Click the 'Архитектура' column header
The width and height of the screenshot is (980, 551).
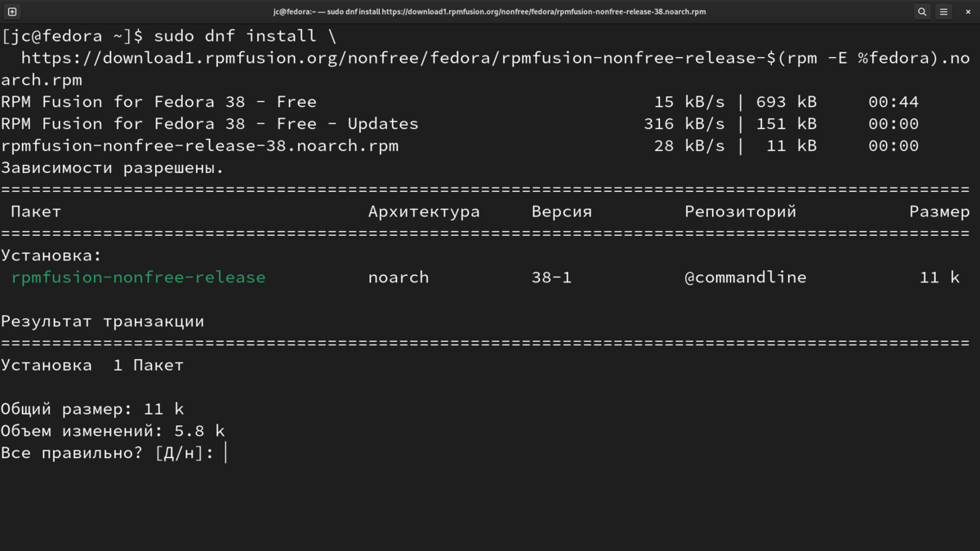[424, 211]
